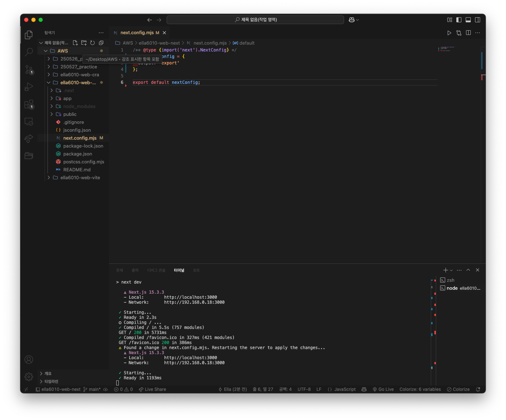Toggle secondary side bar visibility
Viewport: 506px width, 420px height.
478,20
